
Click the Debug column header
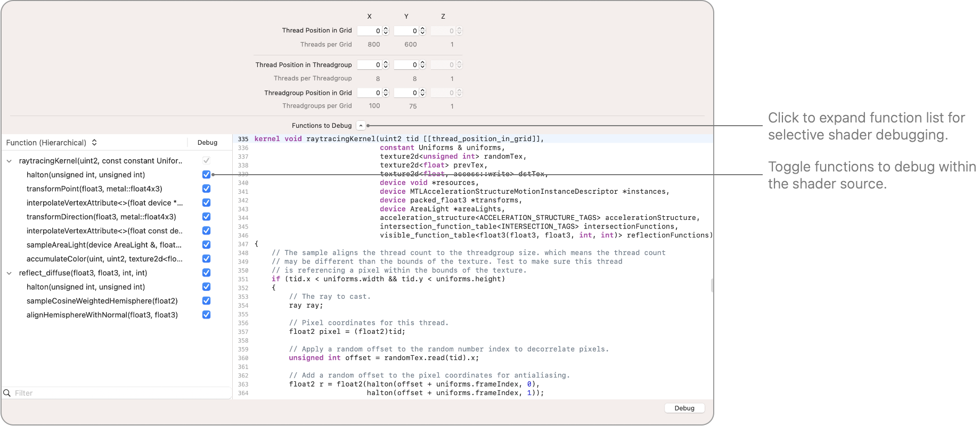click(207, 143)
